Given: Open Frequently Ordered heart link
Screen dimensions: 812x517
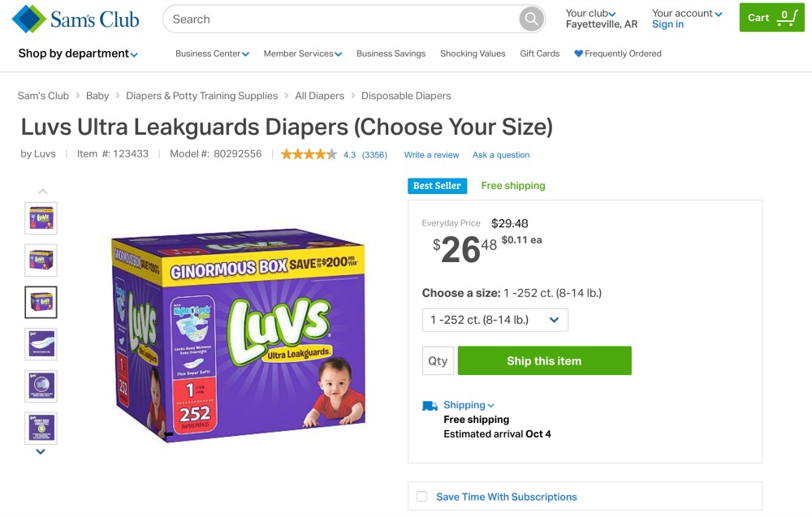Looking at the screenshot, I should coord(618,54).
